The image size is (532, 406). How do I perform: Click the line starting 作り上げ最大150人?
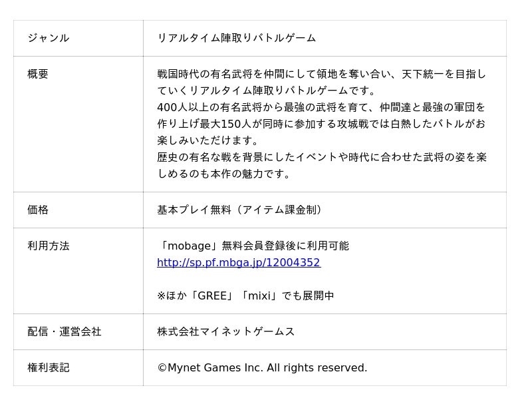click(x=321, y=124)
